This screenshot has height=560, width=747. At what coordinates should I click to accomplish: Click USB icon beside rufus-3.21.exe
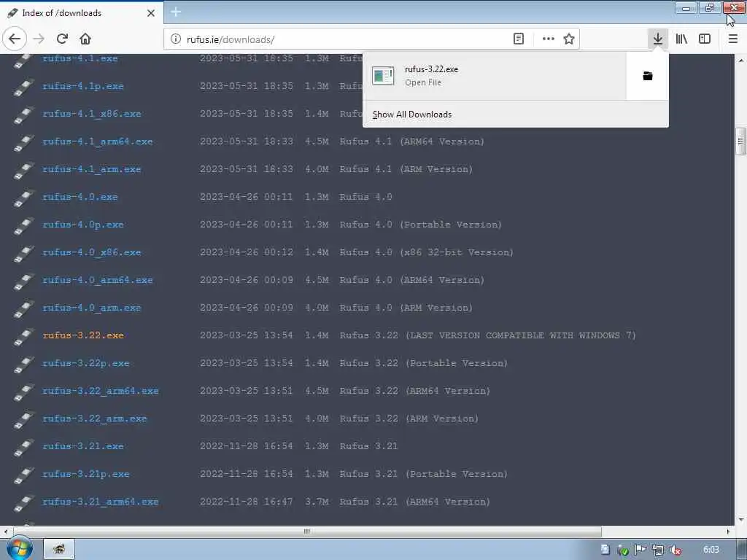click(x=23, y=447)
